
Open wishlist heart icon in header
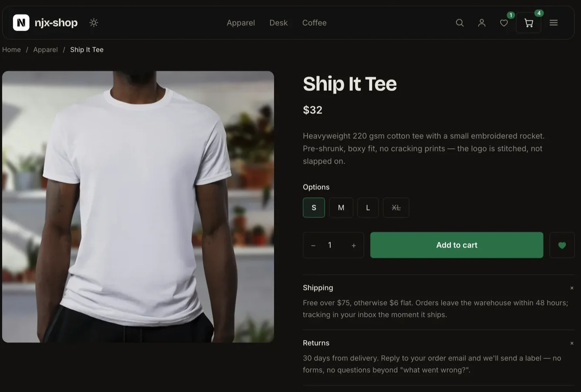point(504,23)
